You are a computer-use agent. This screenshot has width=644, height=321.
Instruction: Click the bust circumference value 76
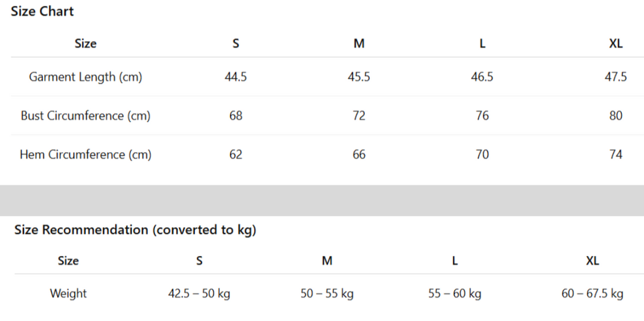click(482, 115)
